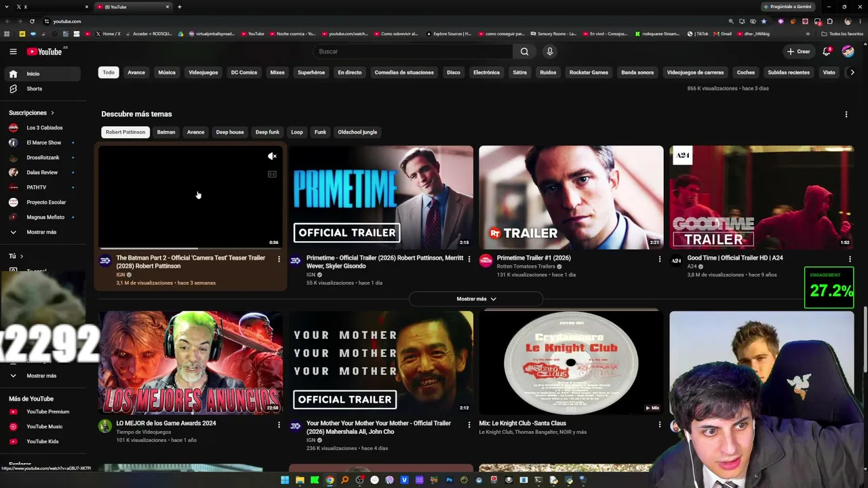Unmute the Batman teaser preview
868x488 pixels.
click(272, 157)
